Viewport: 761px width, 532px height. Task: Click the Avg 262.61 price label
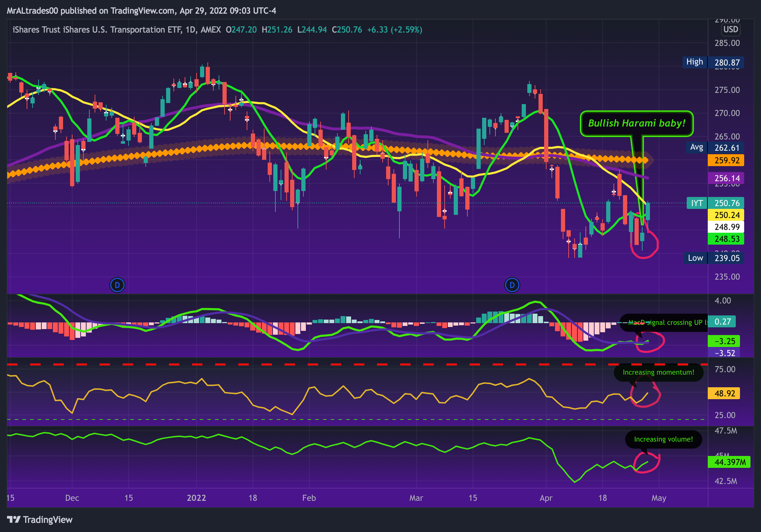[x=715, y=148]
